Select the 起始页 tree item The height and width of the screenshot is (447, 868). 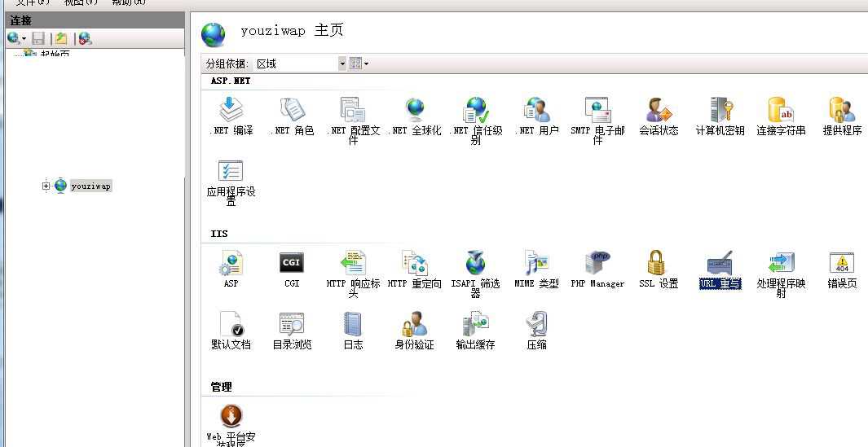pos(55,55)
